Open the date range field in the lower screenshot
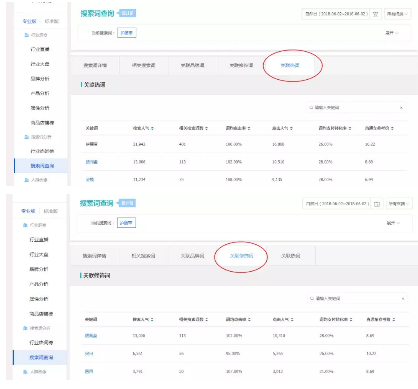418x389 pixels. click(x=337, y=204)
